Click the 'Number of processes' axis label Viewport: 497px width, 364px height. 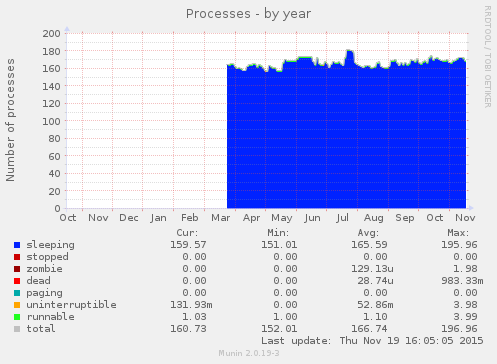(10, 120)
